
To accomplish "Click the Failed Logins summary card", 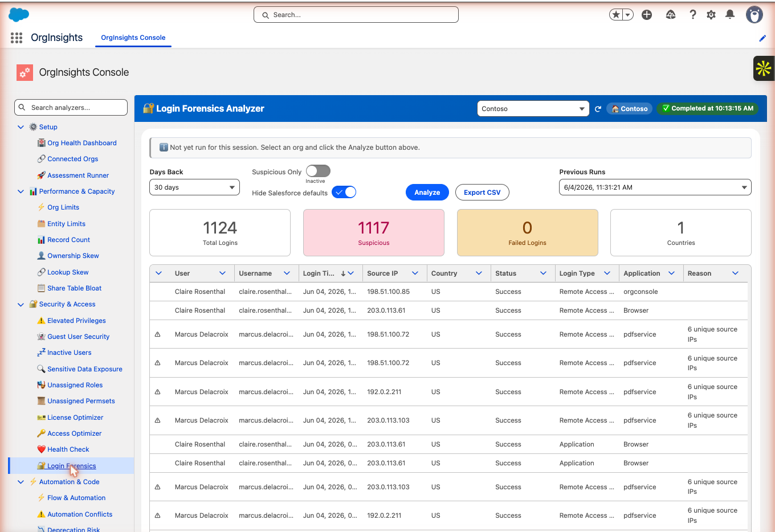I will (x=528, y=232).
